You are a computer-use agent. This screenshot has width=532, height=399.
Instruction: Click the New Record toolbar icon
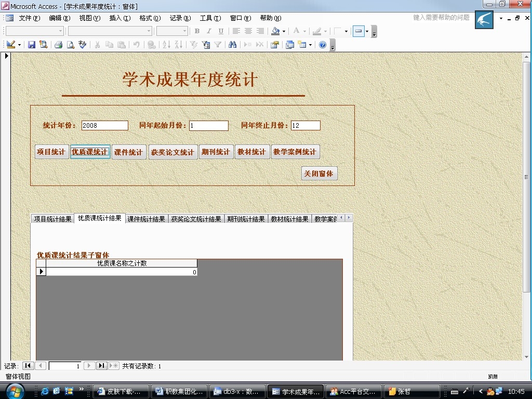tap(248, 45)
